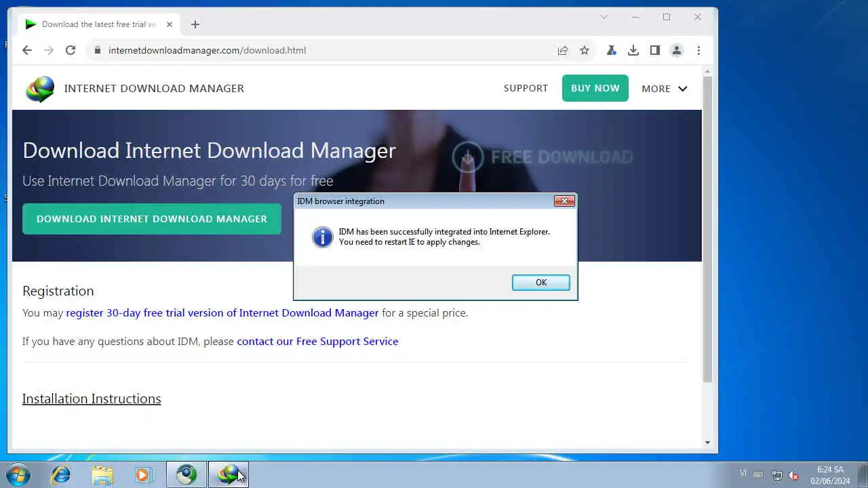Click the site lock icon in address bar

click(x=97, y=50)
